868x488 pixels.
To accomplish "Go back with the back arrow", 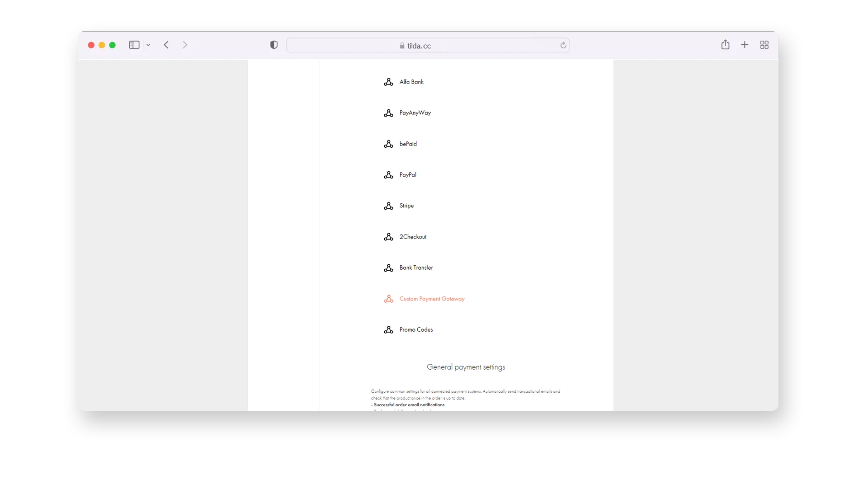I will pyautogui.click(x=166, y=45).
